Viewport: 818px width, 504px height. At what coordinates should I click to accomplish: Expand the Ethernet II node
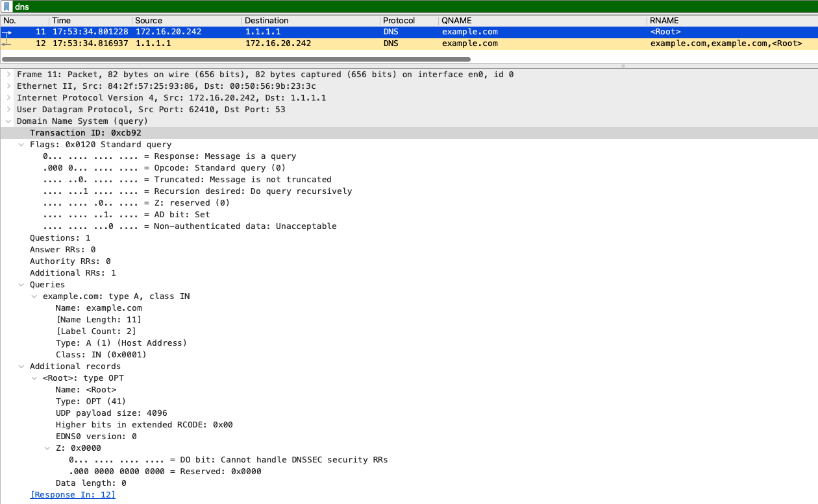8,86
